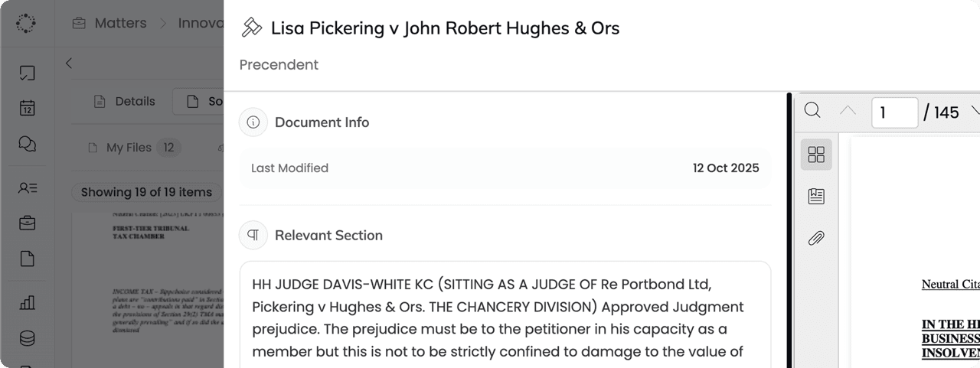
Task: Go back using the left chevron
Action: pos(69,64)
